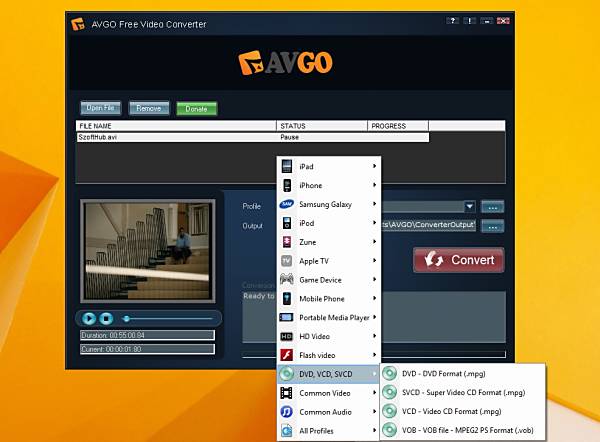Click the All Profiles icon

(x=287, y=431)
